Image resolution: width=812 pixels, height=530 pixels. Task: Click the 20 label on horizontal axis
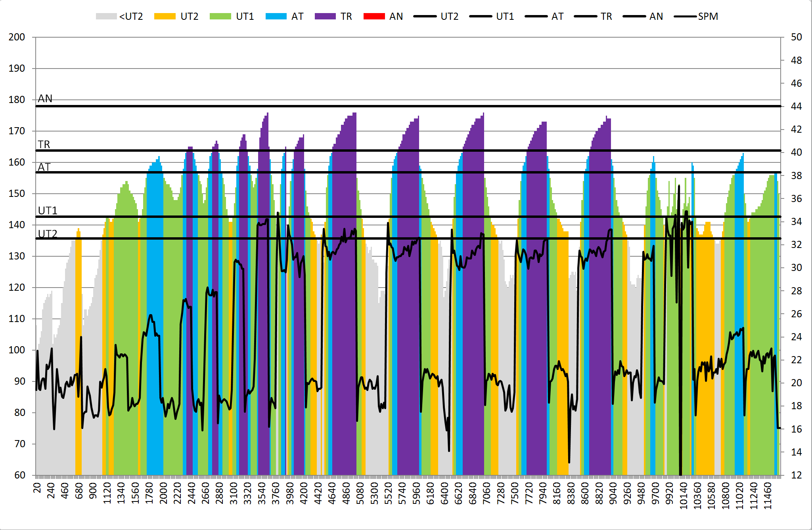pos(37,488)
